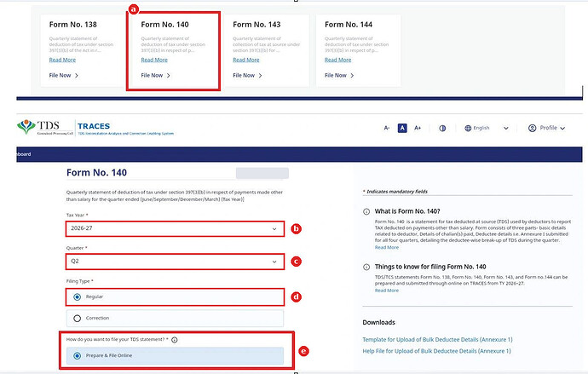
Task: Download Template for Upload of Bulk Deductee Details
Action: coord(437,340)
